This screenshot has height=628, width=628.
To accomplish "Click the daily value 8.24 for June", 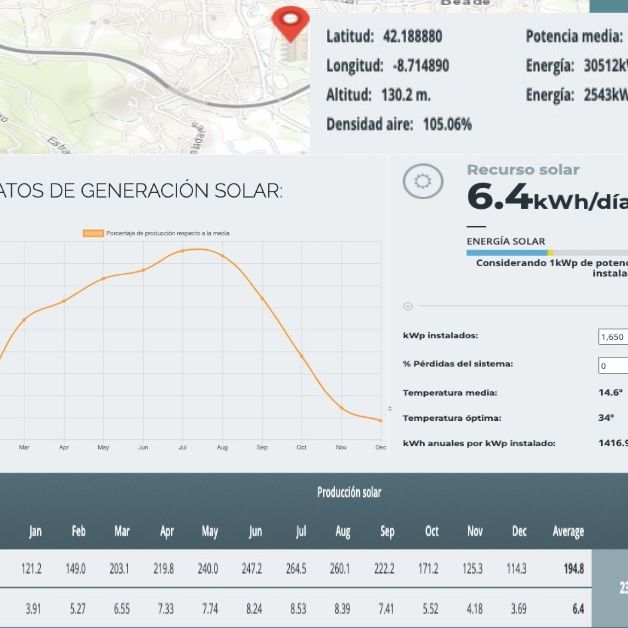I will (254, 609).
